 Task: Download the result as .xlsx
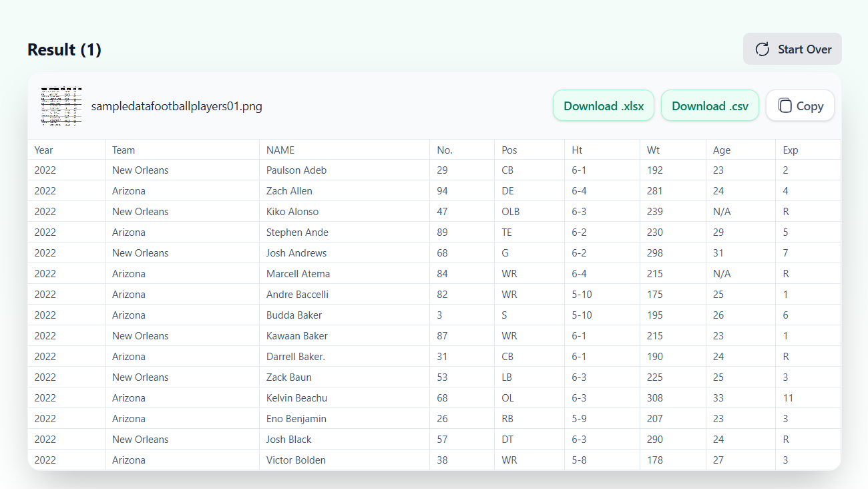(x=604, y=106)
